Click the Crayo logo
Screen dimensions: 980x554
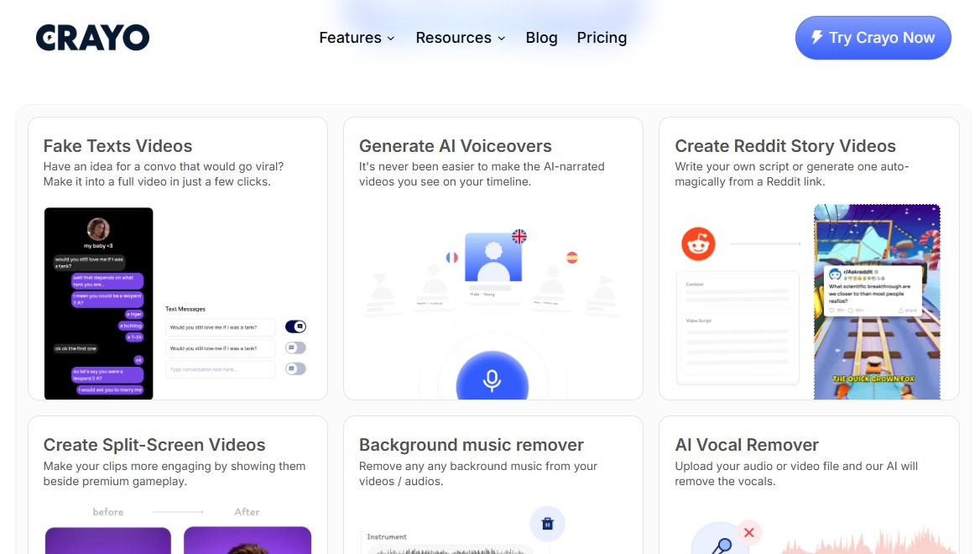tap(92, 38)
